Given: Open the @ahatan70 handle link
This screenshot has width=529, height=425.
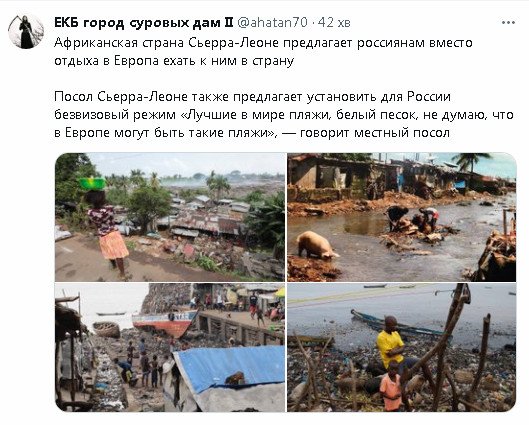Looking at the screenshot, I should click(273, 23).
